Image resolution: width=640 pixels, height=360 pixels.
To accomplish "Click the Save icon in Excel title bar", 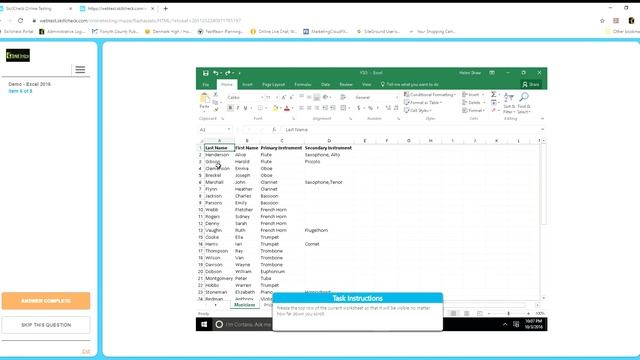I will (x=206, y=73).
